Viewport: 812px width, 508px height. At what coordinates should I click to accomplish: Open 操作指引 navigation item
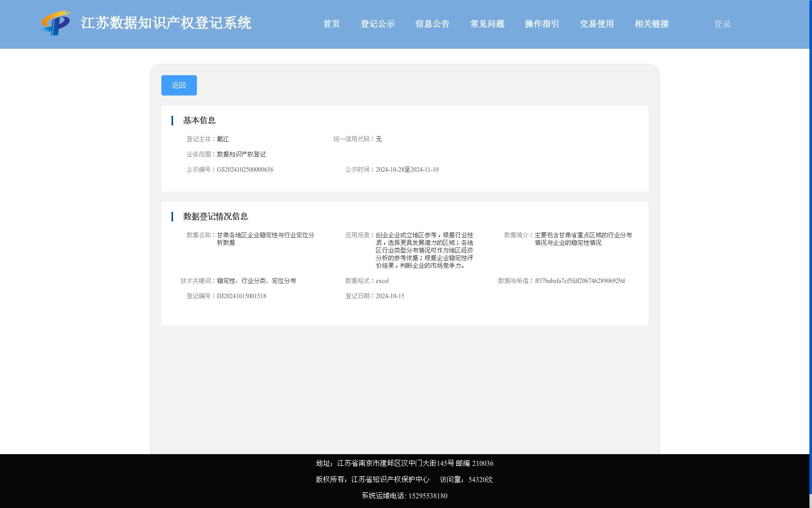pyautogui.click(x=542, y=24)
